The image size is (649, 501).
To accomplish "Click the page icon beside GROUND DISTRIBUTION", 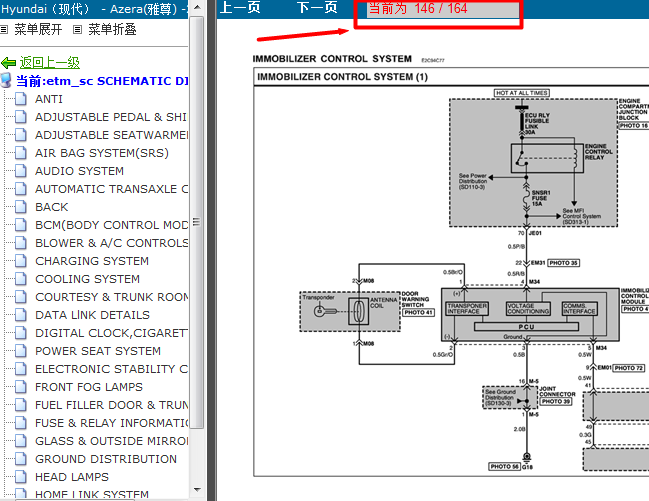I will pos(21,459).
